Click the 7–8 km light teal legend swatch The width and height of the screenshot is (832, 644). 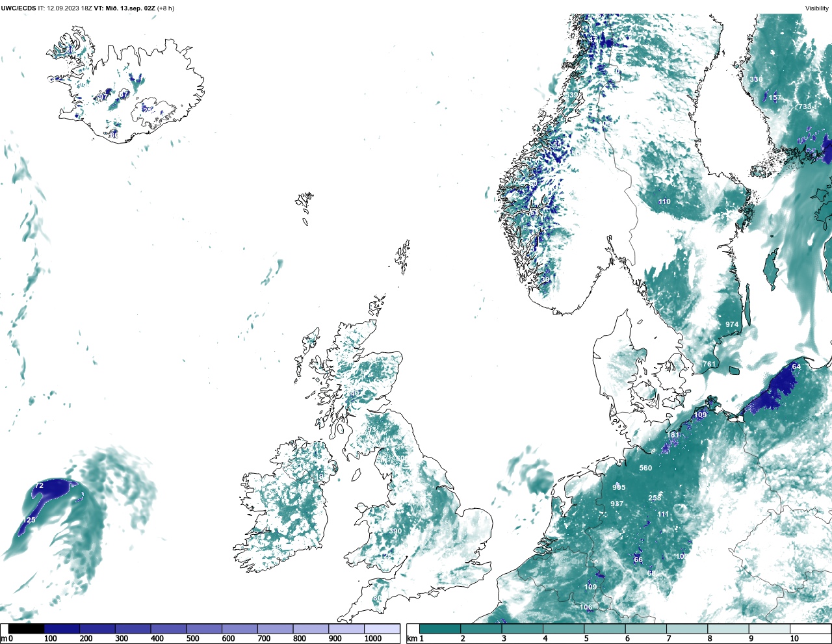click(x=687, y=629)
